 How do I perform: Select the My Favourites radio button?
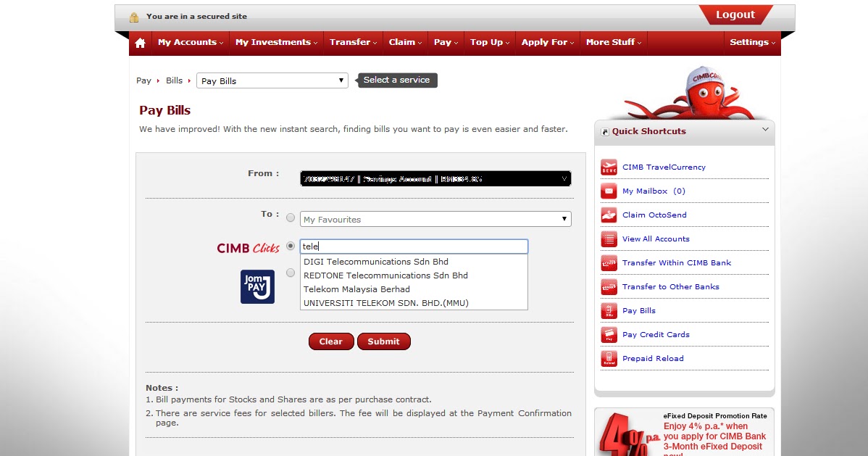[290, 217]
